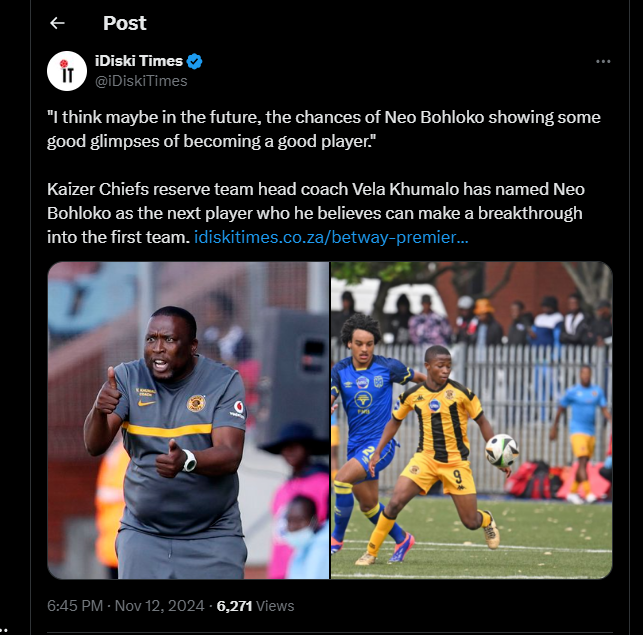Click the quoted first paragraph of the post

point(323,129)
